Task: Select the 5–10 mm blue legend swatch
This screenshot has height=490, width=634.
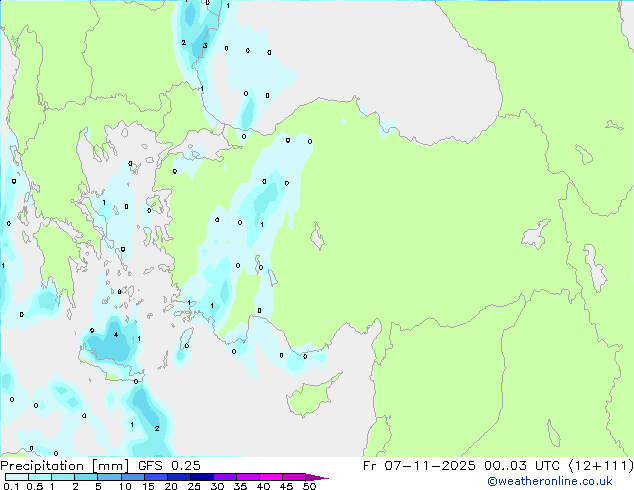Action: pyautogui.click(x=109, y=477)
